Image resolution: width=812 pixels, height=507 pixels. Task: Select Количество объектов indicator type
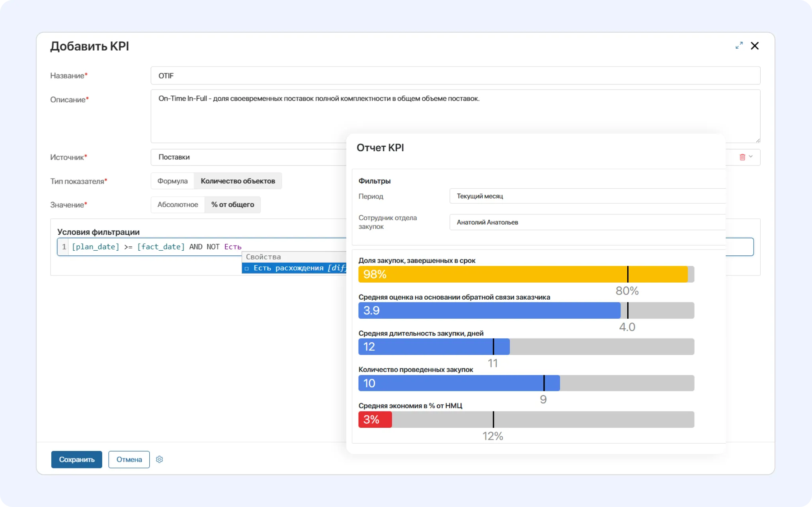tap(238, 181)
